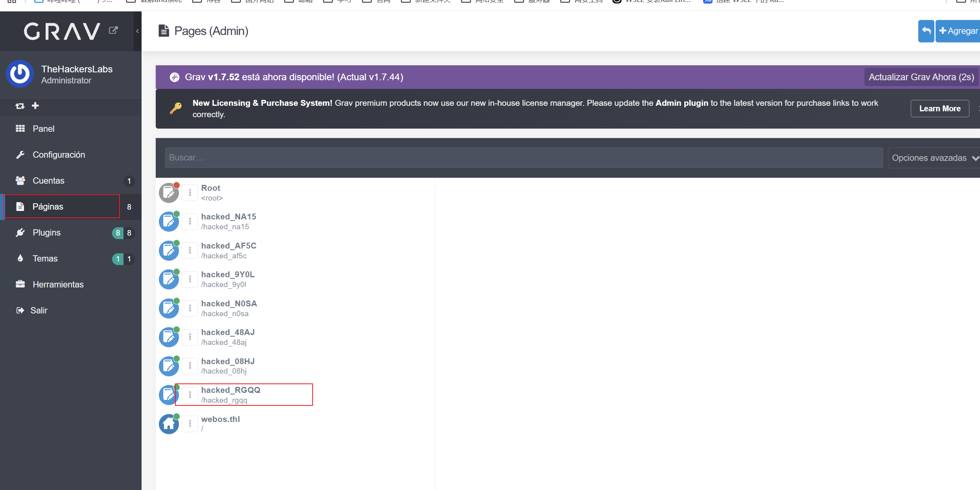Open the hacked_NA15 page

[x=228, y=217]
